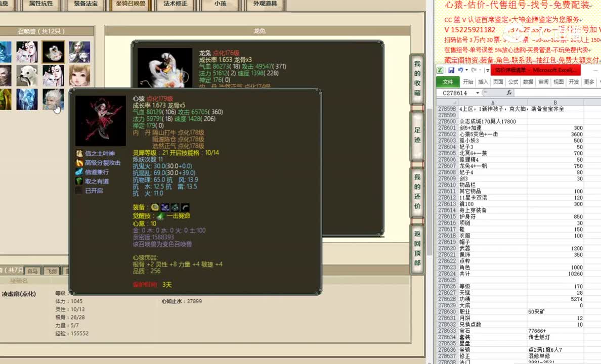Image resolution: width=601 pixels, height=364 pixels.
Task: Switch to the 数据 ribbon tab
Action: tap(528, 81)
